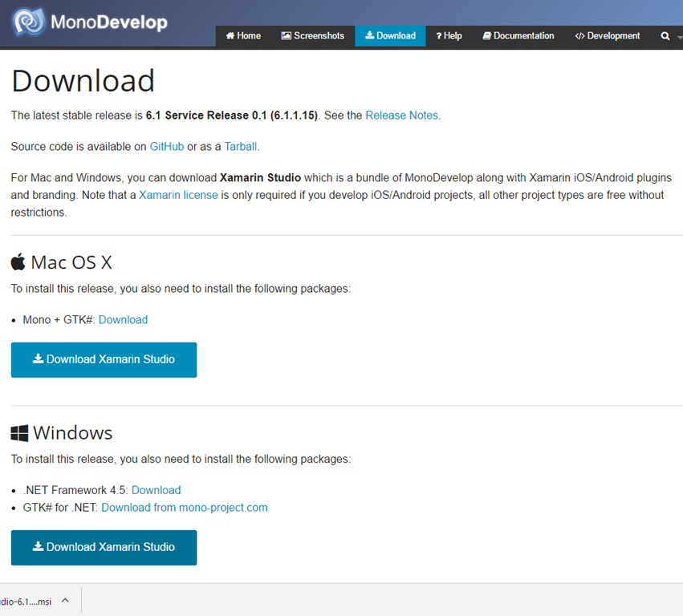Open the Help menu item
This screenshot has height=616, width=683.
tap(449, 36)
